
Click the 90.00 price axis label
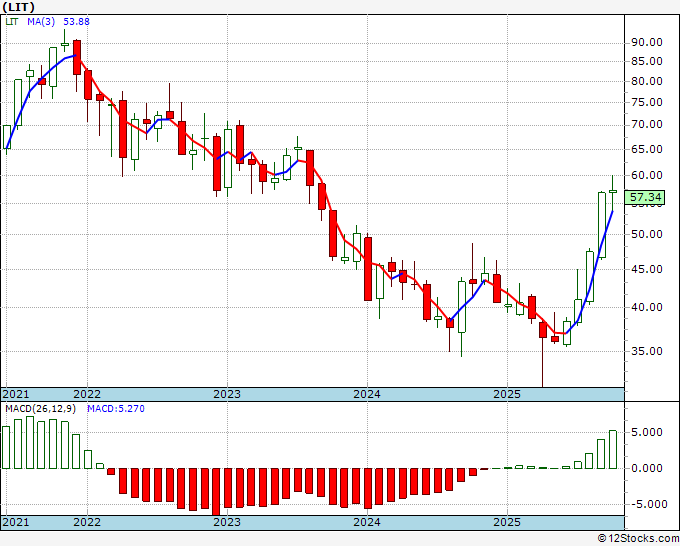(x=647, y=43)
